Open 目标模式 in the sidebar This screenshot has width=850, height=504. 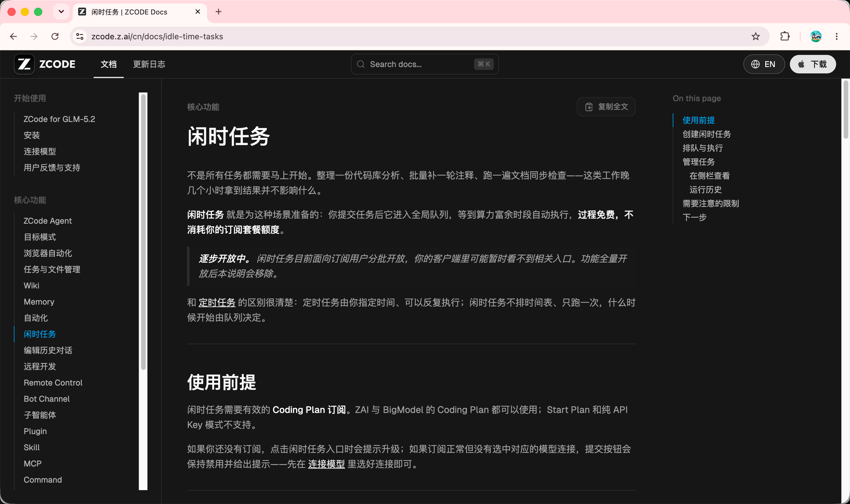point(40,237)
